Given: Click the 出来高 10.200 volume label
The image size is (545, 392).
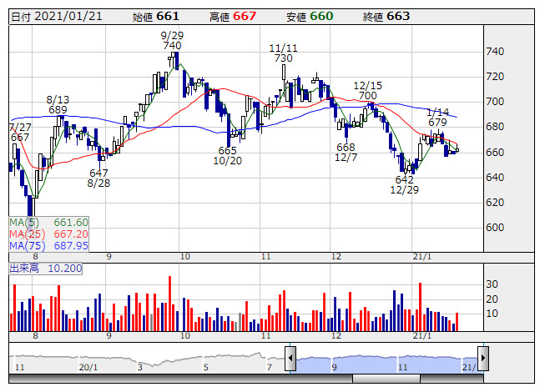Looking at the screenshot, I should (x=46, y=269).
